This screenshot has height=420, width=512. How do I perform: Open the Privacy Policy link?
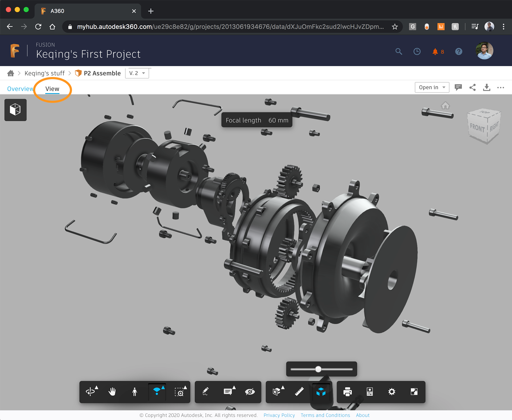click(x=279, y=415)
